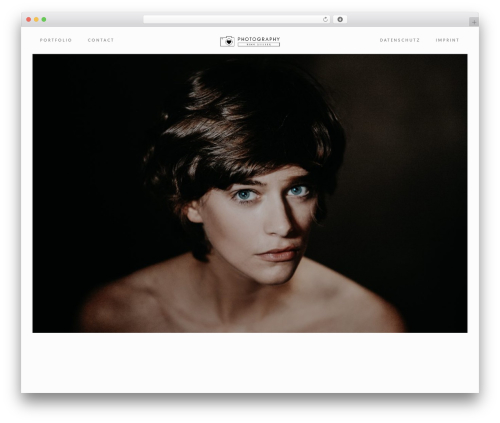Screen dimensions: 500x423
Task: Open the Portfolio menu item
Action: click(x=56, y=40)
